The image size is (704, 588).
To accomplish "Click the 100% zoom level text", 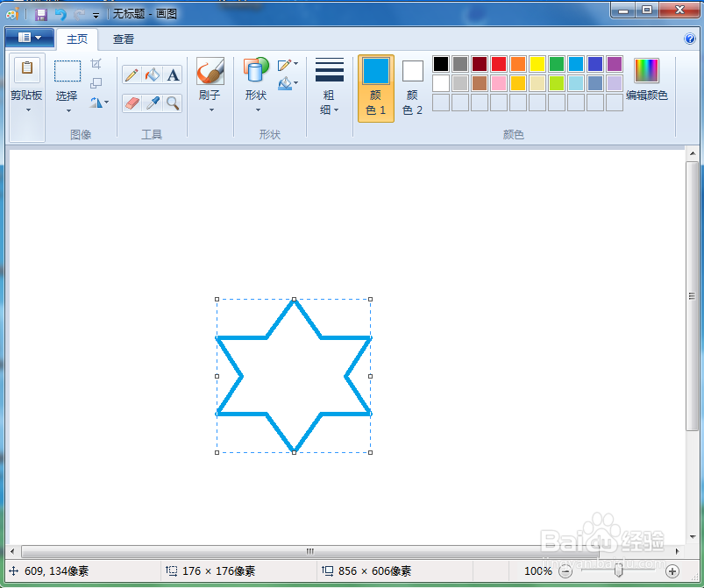I will coord(538,571).
